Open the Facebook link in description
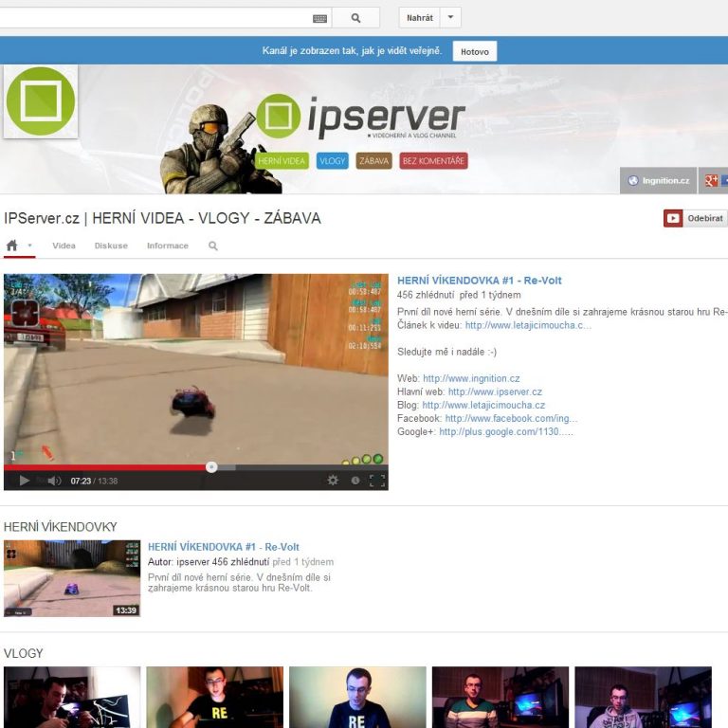The image size is (728, 728). [511, 418]
